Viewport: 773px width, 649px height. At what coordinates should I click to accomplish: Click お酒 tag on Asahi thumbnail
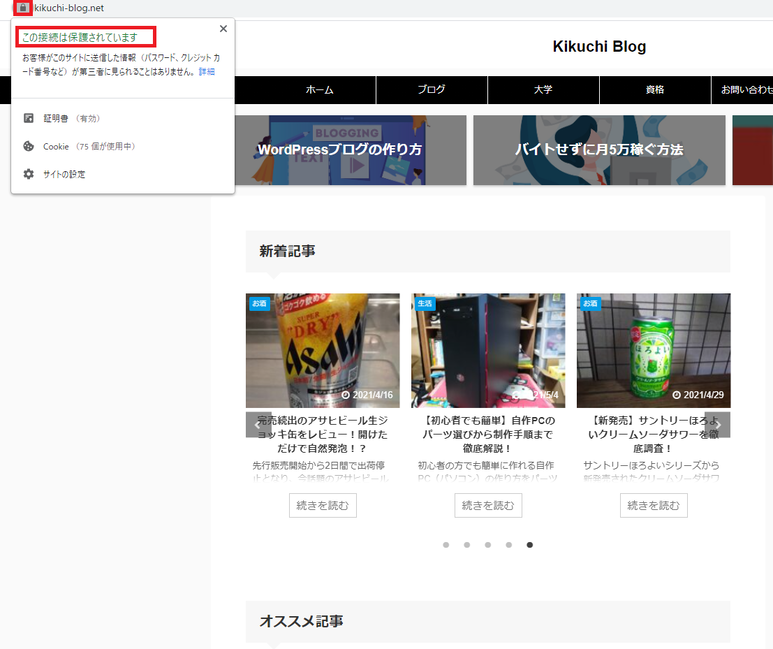(259, 303)
